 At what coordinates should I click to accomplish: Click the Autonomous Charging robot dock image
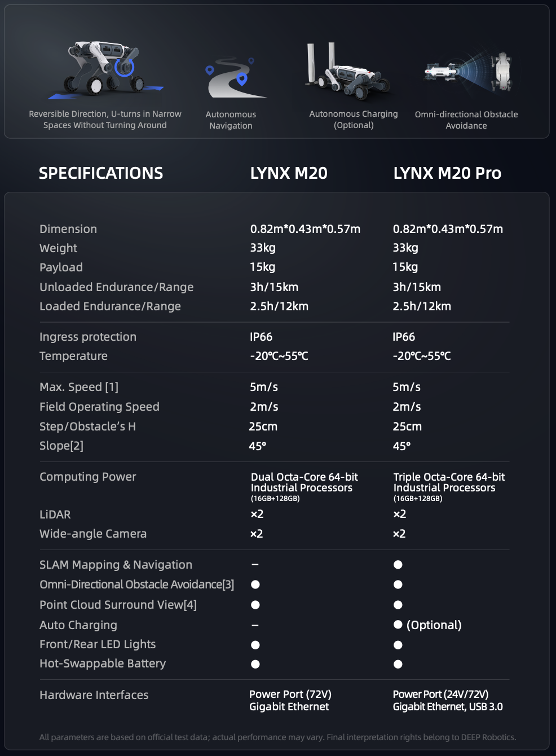pyautogui.click(x=347, y=71)
